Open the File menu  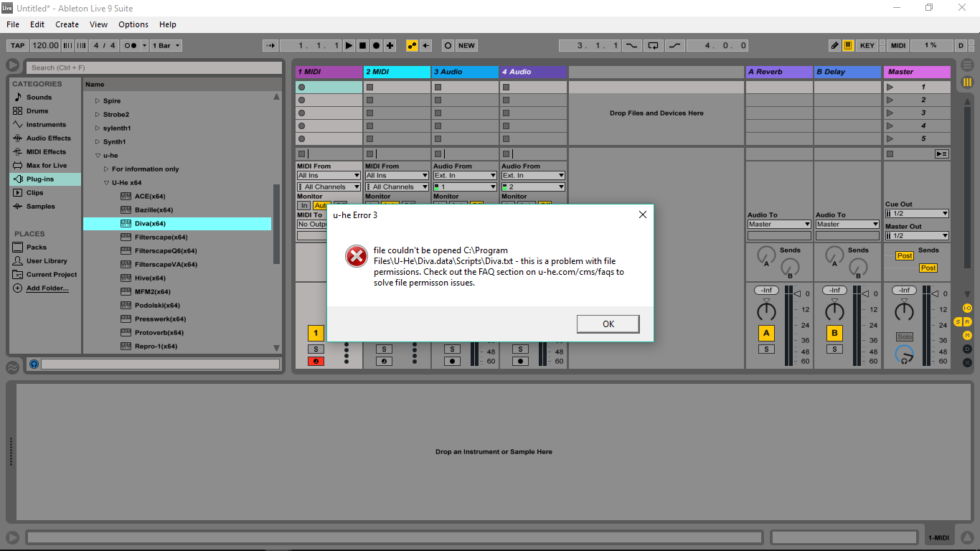(13, 24)
